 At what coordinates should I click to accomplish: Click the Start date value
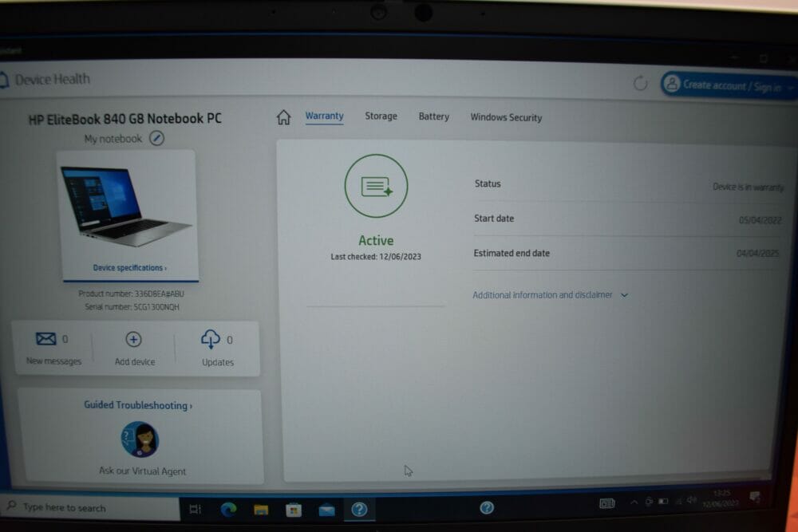coord(760,220)
